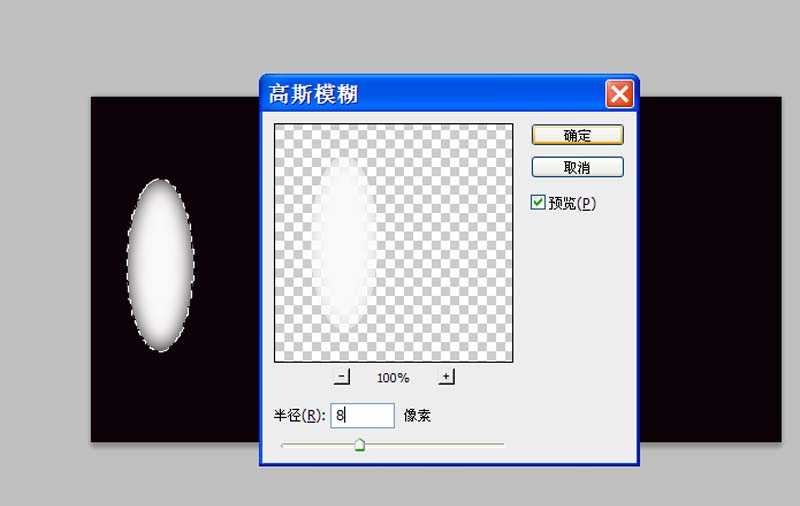800x506 pixels.
Task: Confirm the blur with 确定 button
Action: click(577, 135)
